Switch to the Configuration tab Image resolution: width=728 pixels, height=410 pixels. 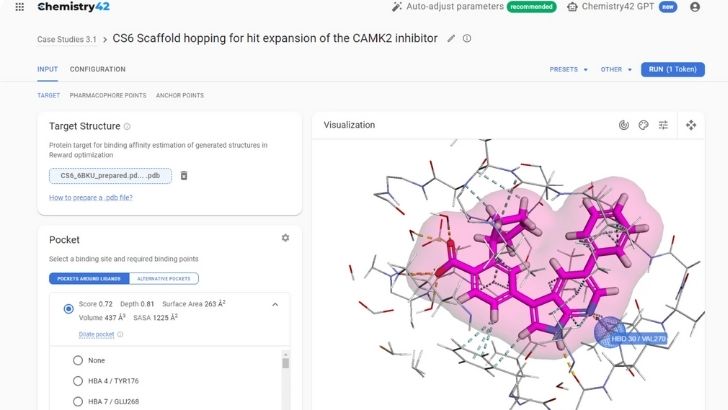(x=97, y=69)
